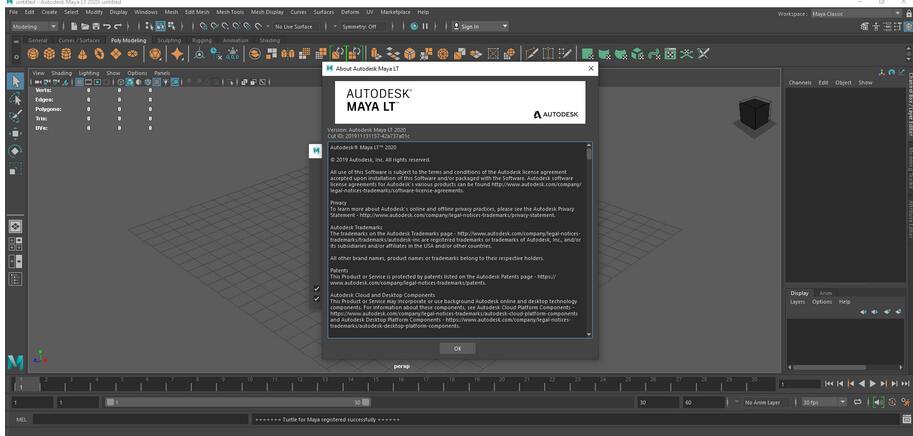This screenshot has height=436, width=913.
Task: Open the viewport Shading menu
Action: point(61,73)
